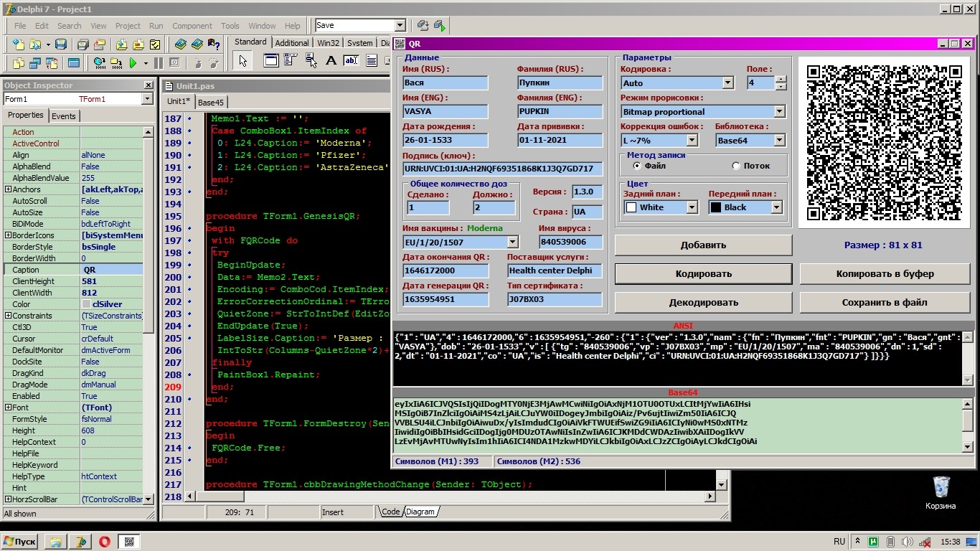Screen dimensions: 980x551
Task: Select the Поток radio button
Action: [x=736, y=166]
